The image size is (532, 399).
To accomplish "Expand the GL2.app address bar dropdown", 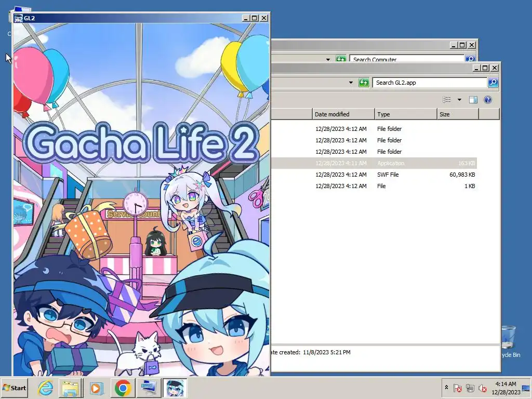I will [351, 83].
